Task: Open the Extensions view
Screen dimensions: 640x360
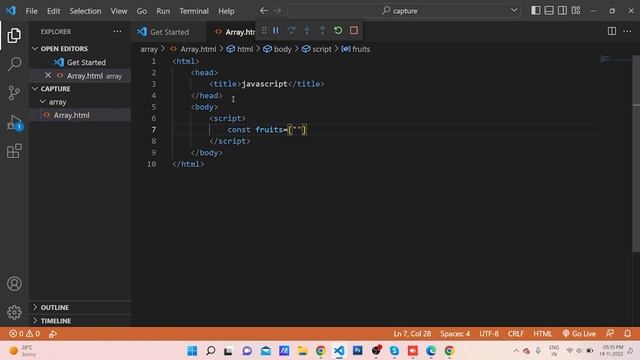Action: (14, 151)
